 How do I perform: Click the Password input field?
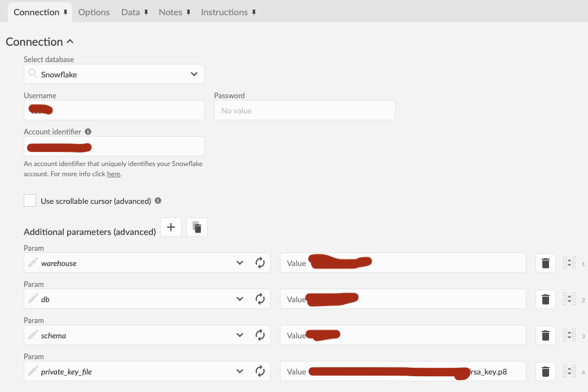(x=305, y=110)
